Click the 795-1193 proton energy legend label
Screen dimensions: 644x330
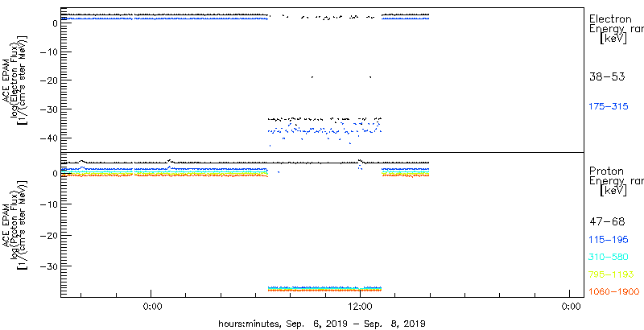(x=612, y=274)
